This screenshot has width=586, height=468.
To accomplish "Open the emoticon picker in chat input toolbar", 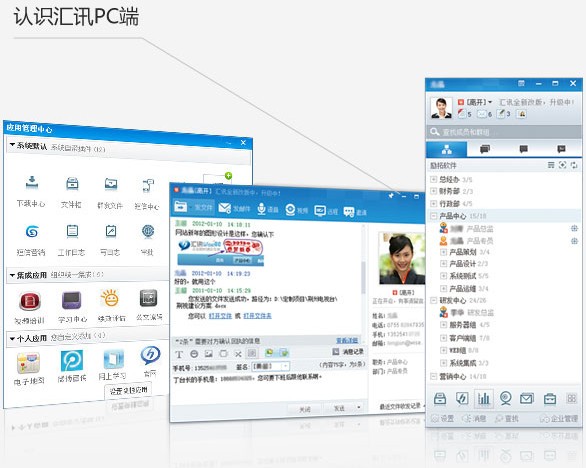I will tap(194, 354).
